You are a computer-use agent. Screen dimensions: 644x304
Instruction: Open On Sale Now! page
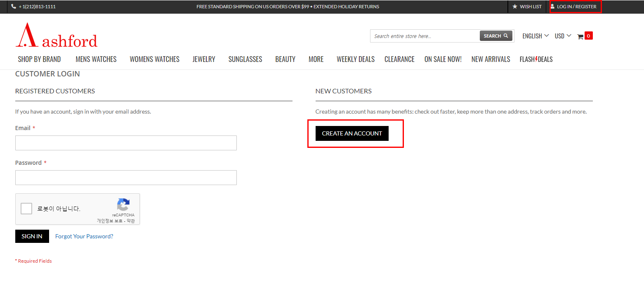pos(443,59)
